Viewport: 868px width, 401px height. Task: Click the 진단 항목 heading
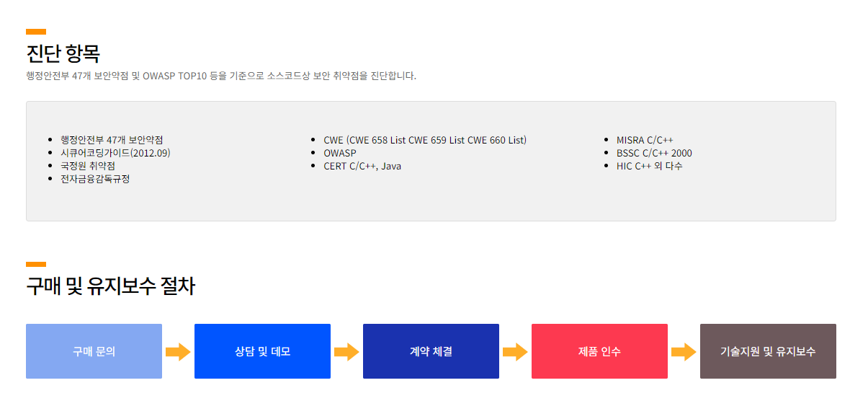63,53
